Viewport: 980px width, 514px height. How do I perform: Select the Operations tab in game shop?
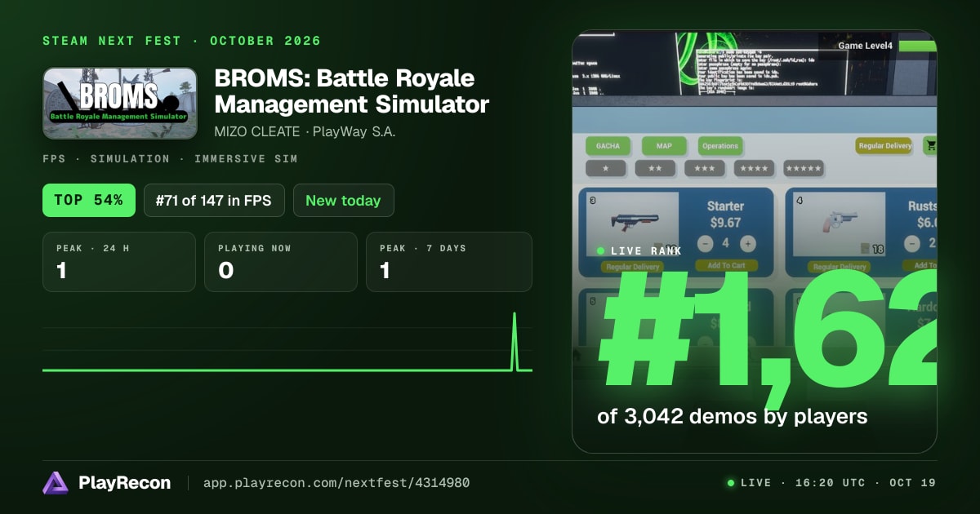tap(720, 146)
